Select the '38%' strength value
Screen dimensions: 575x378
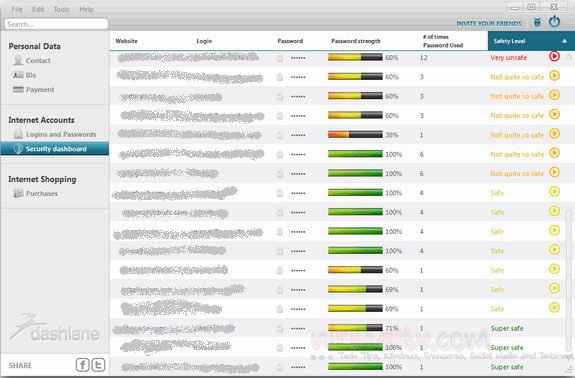tap(392, 135)
